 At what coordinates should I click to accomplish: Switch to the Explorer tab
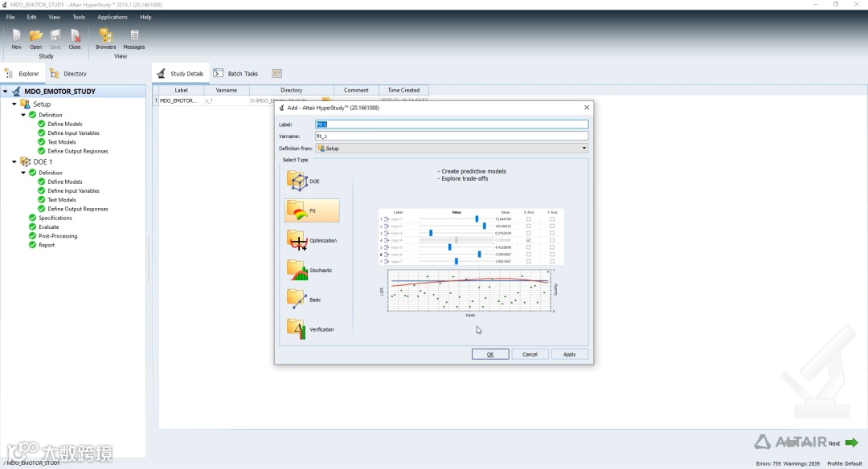pos(23,74)
